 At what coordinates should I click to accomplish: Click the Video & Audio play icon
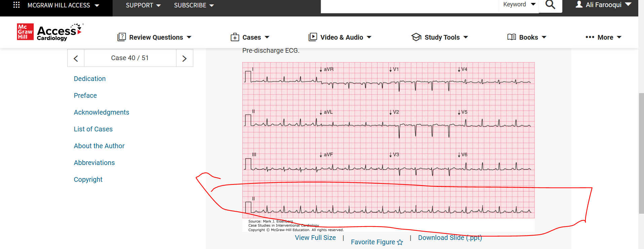313,37
